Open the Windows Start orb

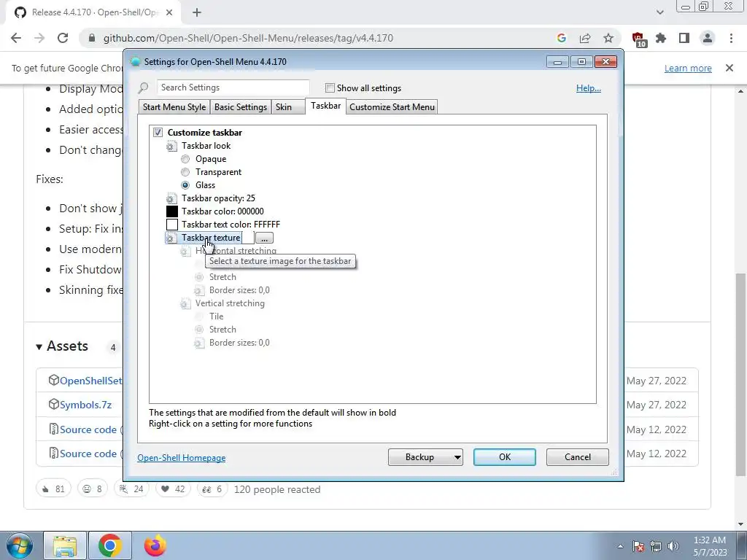(20, 545)
